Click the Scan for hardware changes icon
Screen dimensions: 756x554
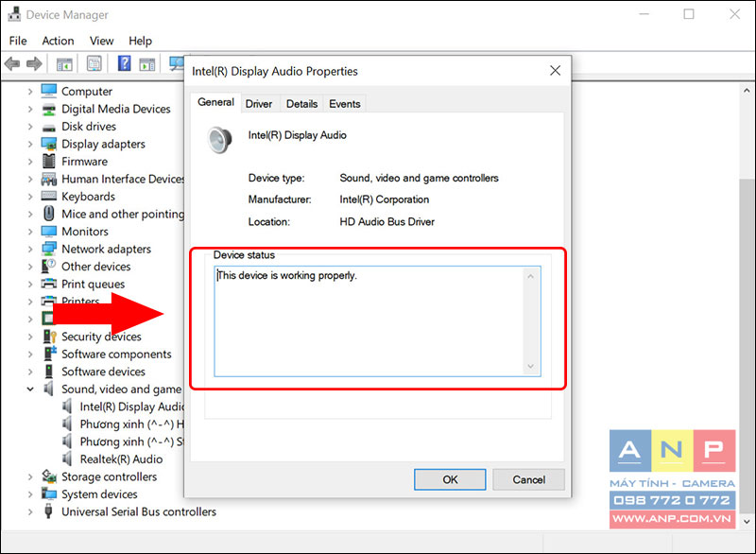(x=177, y=63)
